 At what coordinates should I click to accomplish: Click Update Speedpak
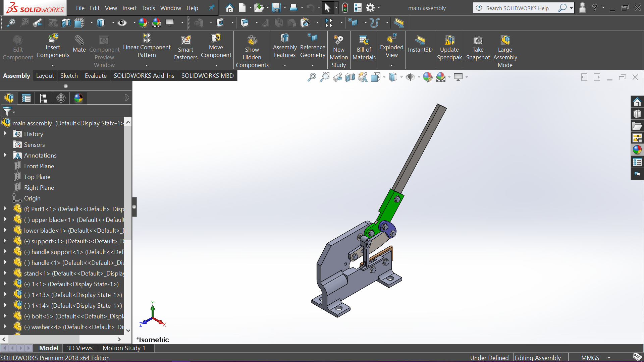[x=449, y=48]
